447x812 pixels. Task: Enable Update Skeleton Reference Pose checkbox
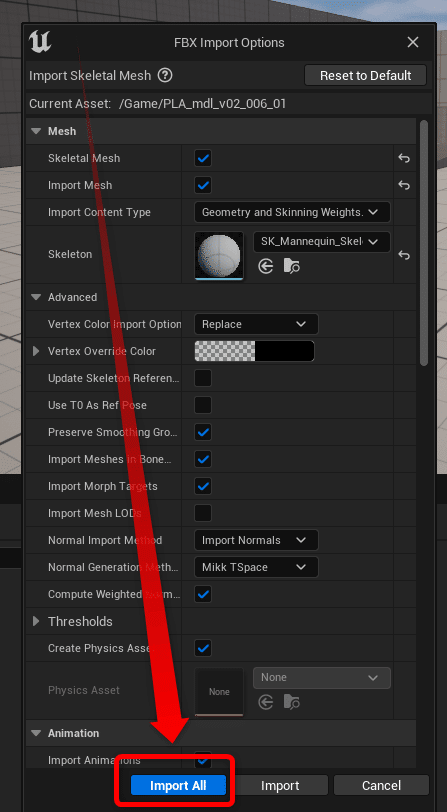pos(203,378)
